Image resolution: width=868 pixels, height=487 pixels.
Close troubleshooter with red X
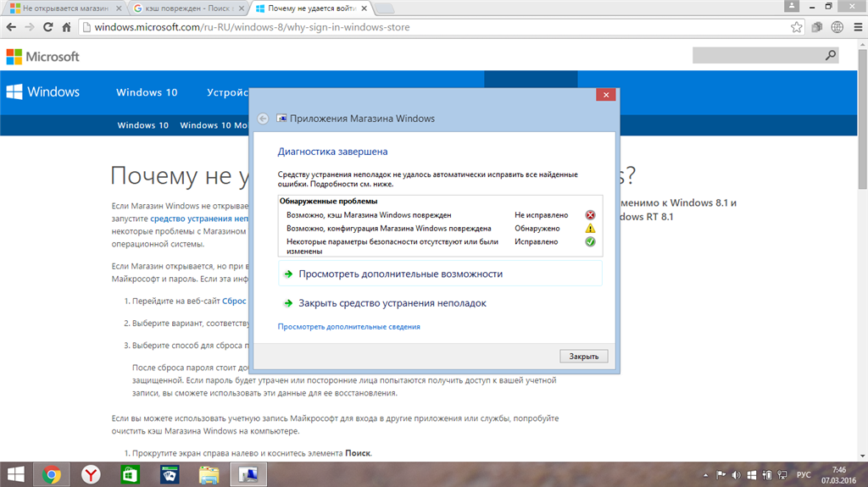606,95
